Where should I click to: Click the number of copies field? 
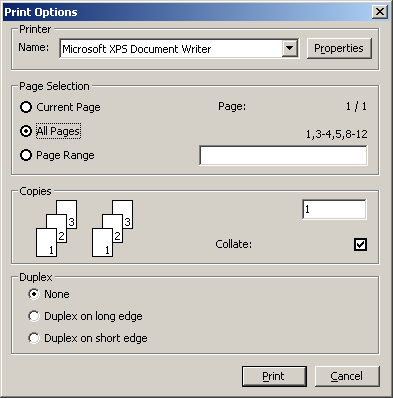pos(334,209)
